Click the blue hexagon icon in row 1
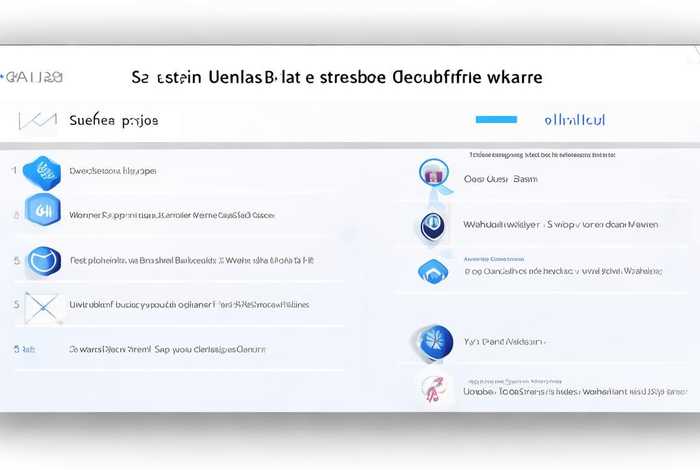This screenshot has height=470, width=700. point(43,171)
